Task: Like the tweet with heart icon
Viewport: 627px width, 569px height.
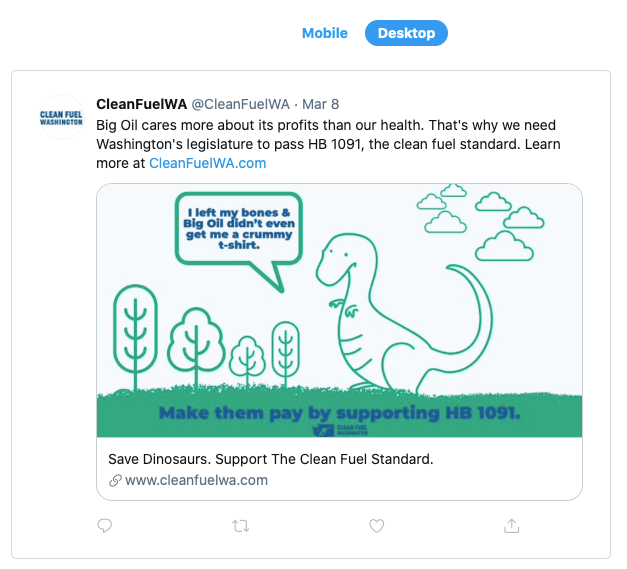Action: click(377, 525)
